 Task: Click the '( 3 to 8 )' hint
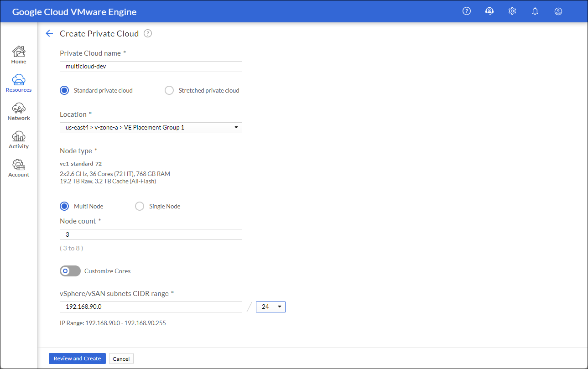coord(71,248)
